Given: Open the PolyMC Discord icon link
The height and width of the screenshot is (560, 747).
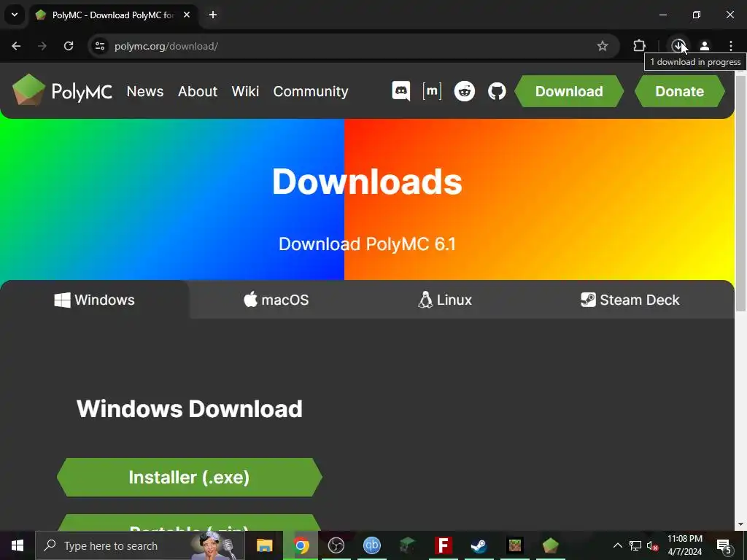Looking at the screenshot, I should [400, 91].
